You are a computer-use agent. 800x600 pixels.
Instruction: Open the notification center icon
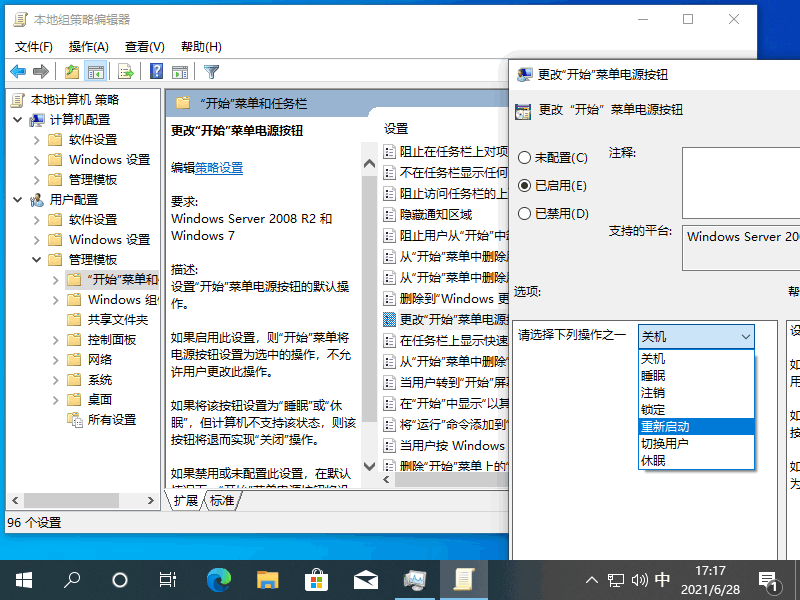768,581
